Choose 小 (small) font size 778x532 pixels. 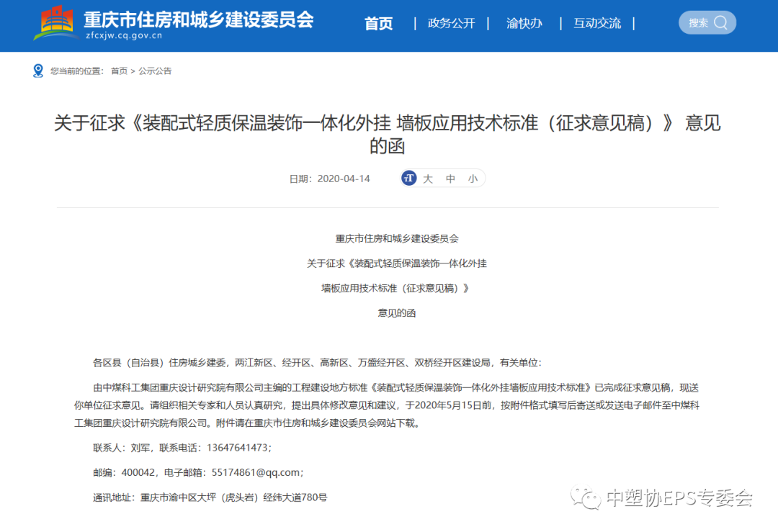tap(473, 179)
